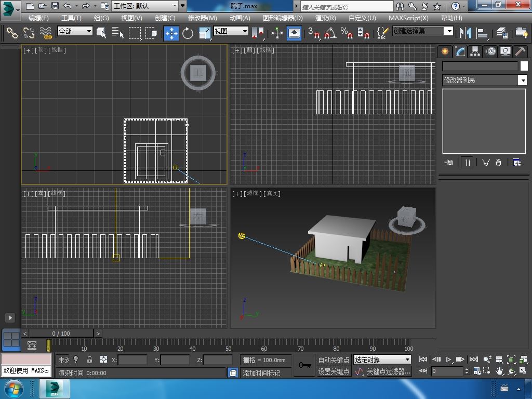Open the 渲染(R) menu
Image resolution: width=532 pixels, height=399 pixels.
(325, 18)
